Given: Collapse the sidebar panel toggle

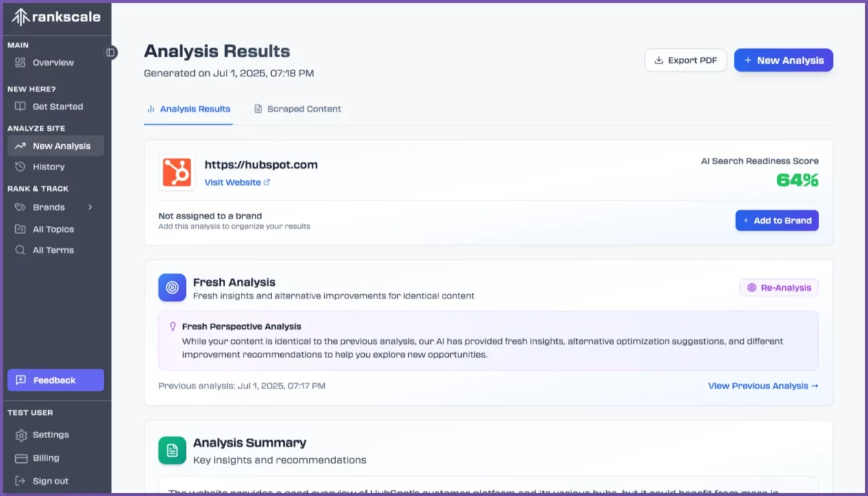Looking at the screenshot, I should point(111,52).
